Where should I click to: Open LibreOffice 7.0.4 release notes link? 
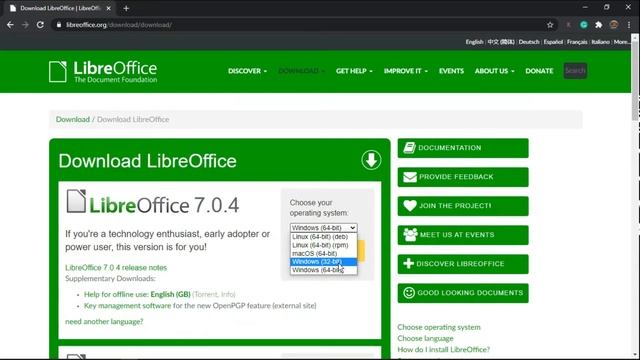coord(116,267)
